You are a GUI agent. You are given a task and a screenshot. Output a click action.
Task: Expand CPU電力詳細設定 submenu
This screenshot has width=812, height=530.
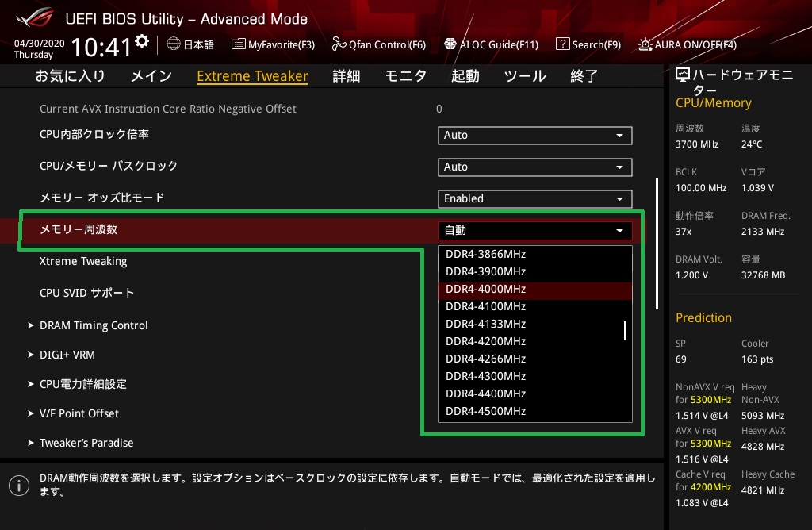pos(77,384)
